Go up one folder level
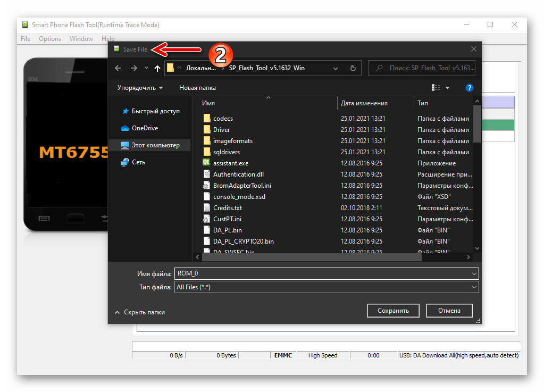The image size is (544, 392). tap(157, 68)
